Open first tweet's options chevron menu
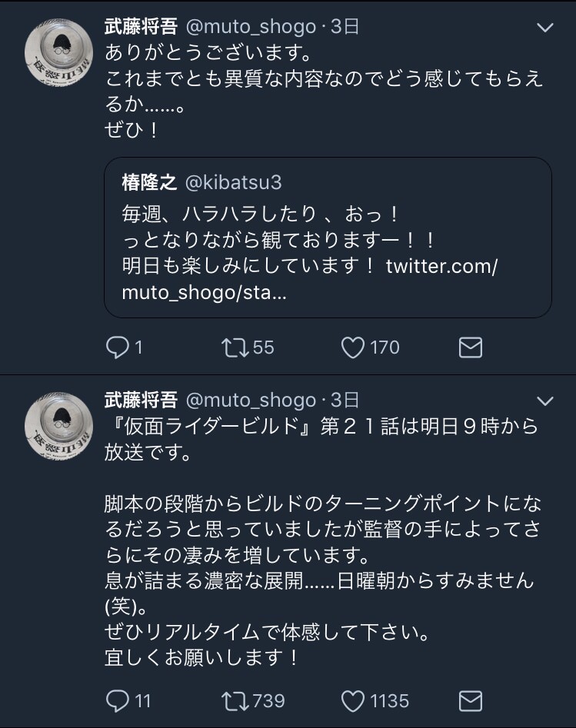Screen dimensions: 576x728 coord(544,28)
